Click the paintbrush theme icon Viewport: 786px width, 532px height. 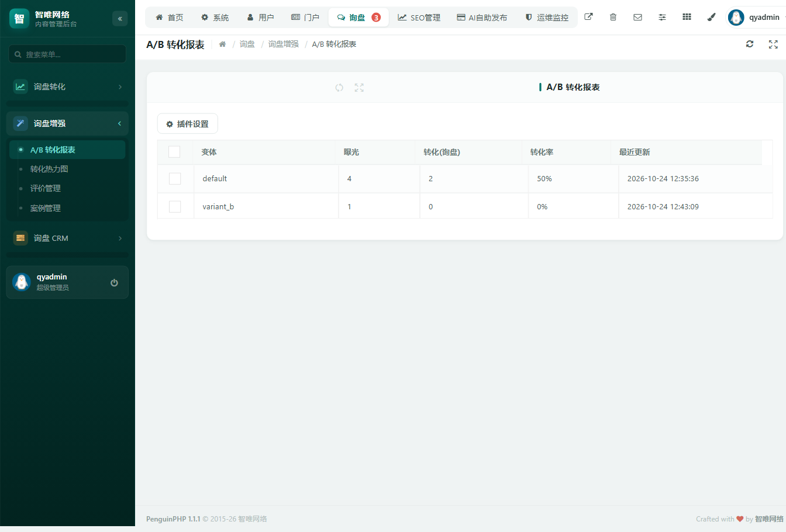point(711,17)
